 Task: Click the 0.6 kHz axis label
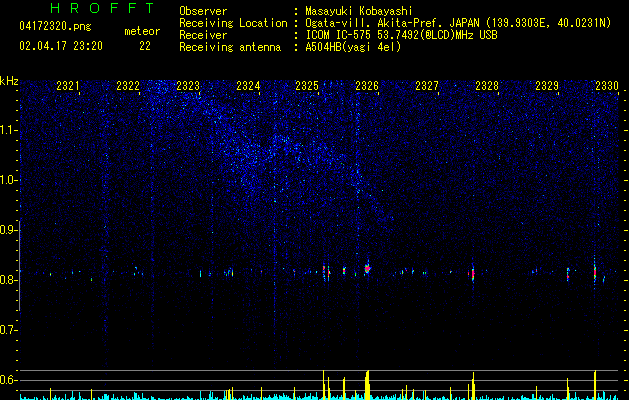pyautogui.click(x=8, y=380)
